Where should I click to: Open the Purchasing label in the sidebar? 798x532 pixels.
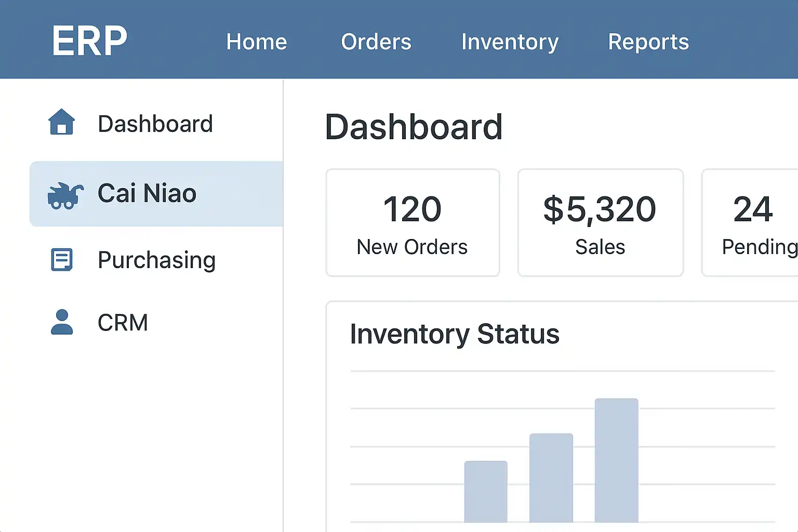[x=156, y=260]
